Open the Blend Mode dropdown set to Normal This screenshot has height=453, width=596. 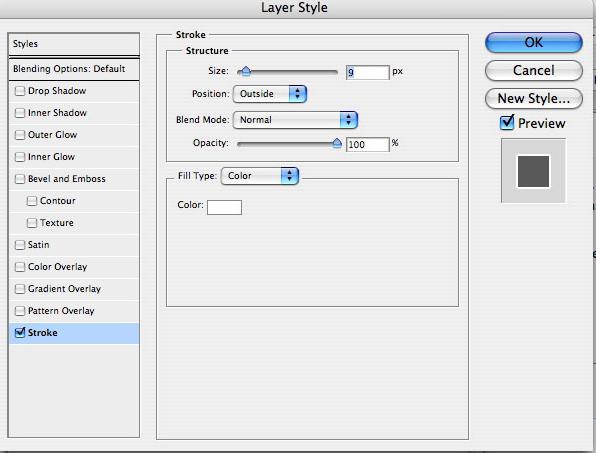(x=295, y=120)
